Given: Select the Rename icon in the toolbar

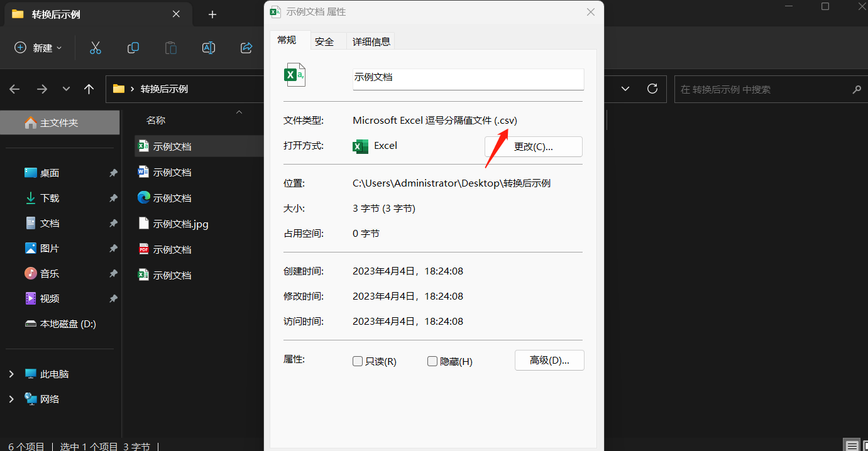Looking at the screenshot, I should (x=209, y=48).
